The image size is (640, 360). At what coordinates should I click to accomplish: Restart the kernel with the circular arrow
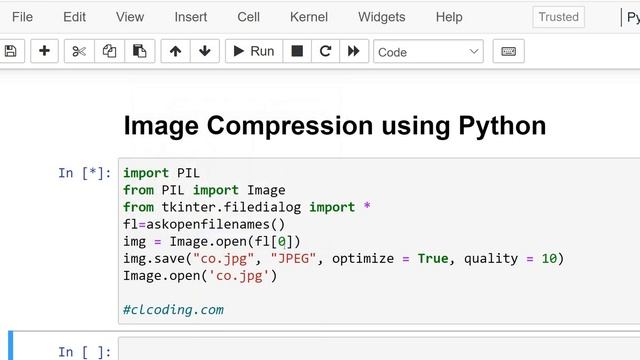click(x=325, y=51)
